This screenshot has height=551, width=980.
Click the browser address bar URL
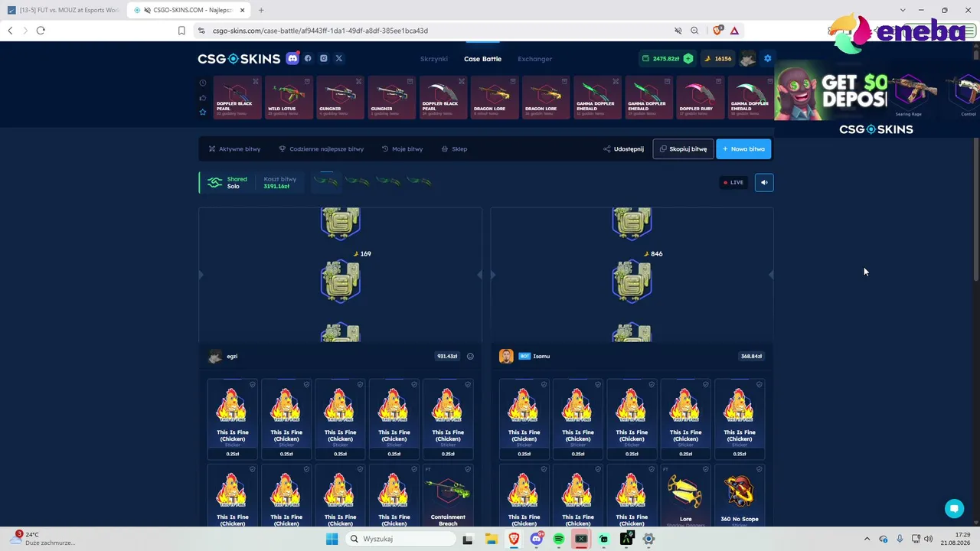pyautogui.click(x=320, y=31)
